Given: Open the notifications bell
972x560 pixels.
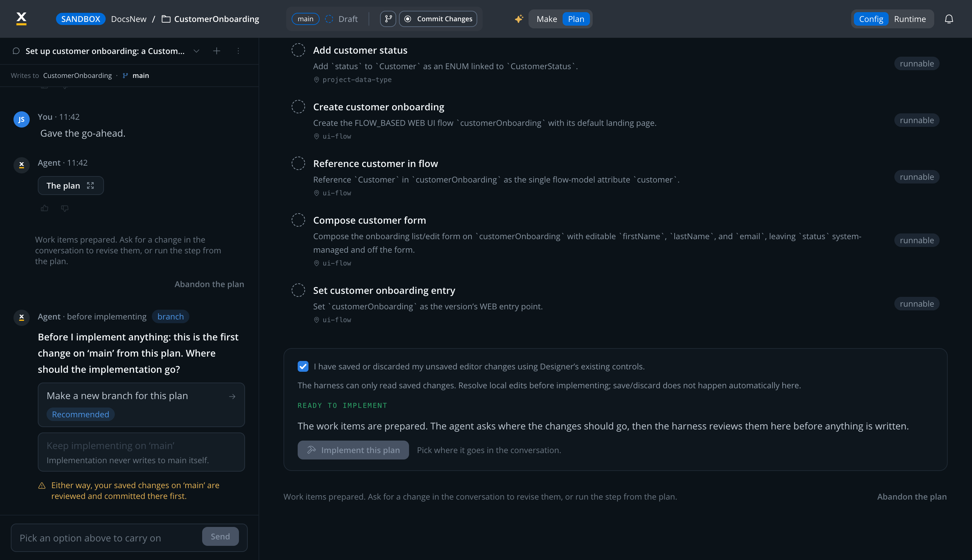Looking at the screenshot, I should pos(949,19).
